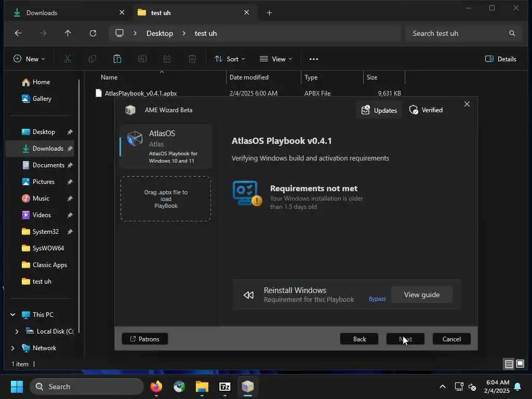Image resolution: width=532 pixels, height=399 pixels.
Task: Click the Cut scissors icon
Action: (68, 59)
